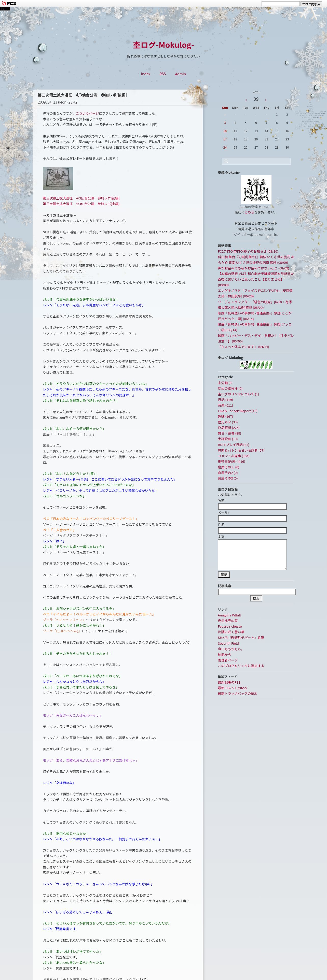
Task: Open the 最新コメントのRSS feed link
Action: click(232, 688)
